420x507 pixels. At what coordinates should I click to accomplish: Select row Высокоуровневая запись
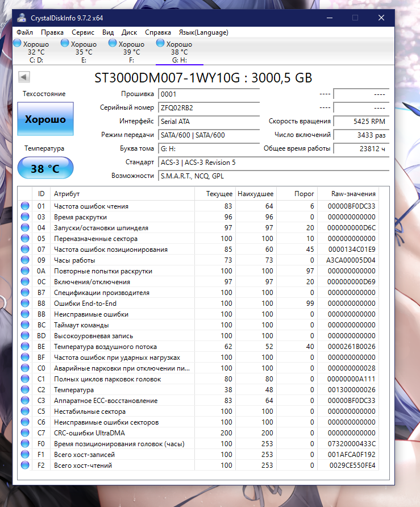[198, 335]
